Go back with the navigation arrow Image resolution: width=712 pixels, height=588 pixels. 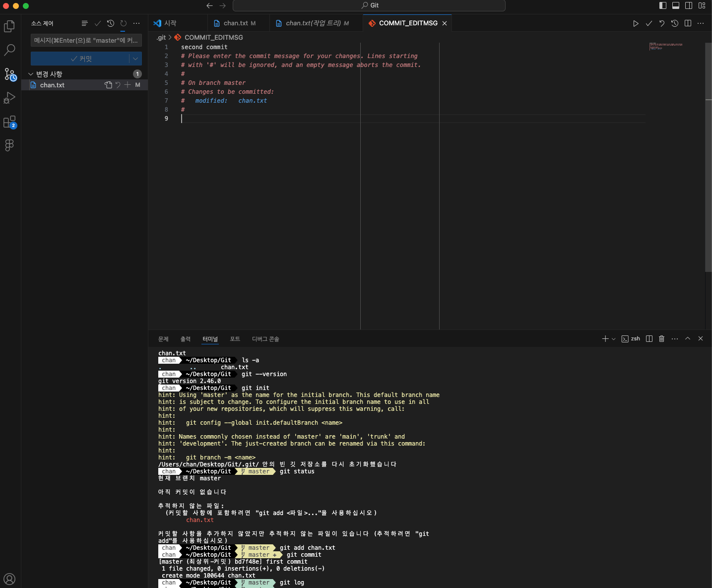(x=209, y=5)
